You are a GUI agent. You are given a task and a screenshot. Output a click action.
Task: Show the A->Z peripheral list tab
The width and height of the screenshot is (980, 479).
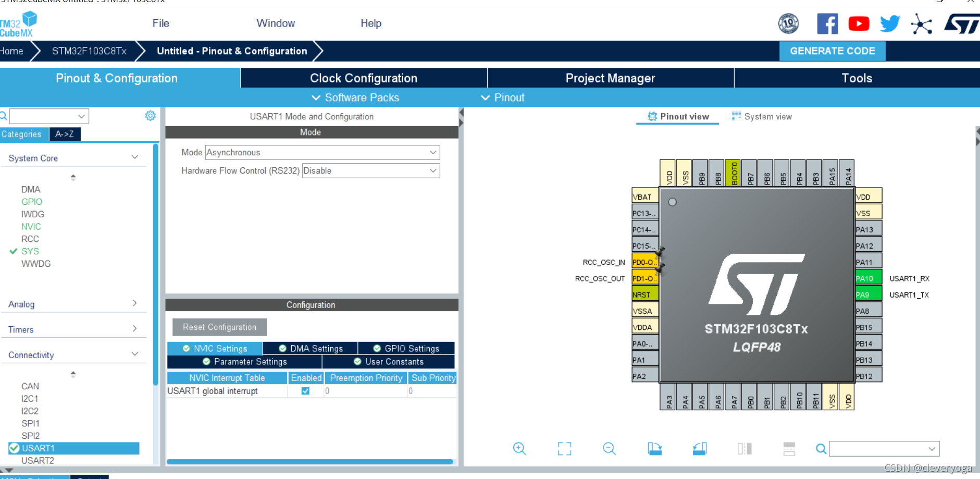(x=65, y=134)
